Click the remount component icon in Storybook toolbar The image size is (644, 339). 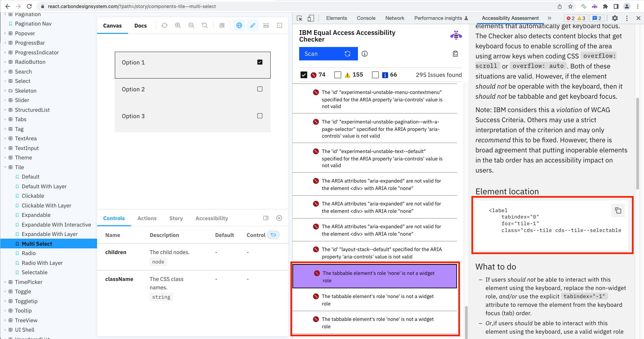(164, 25)
